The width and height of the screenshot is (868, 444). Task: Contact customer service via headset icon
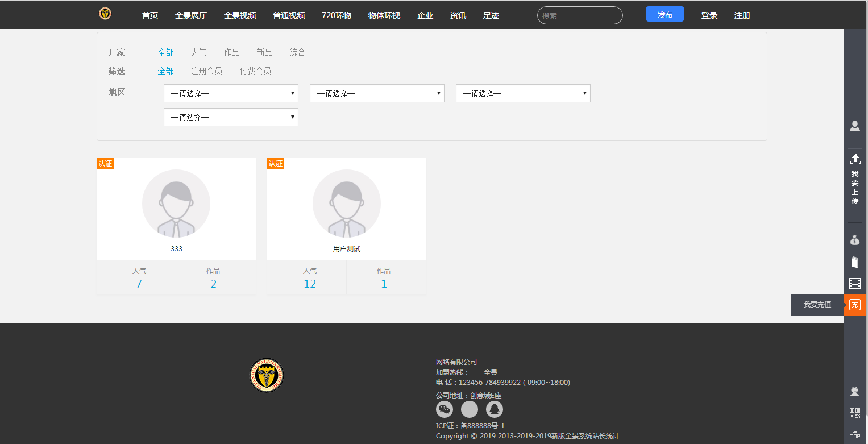pos(855,391)
